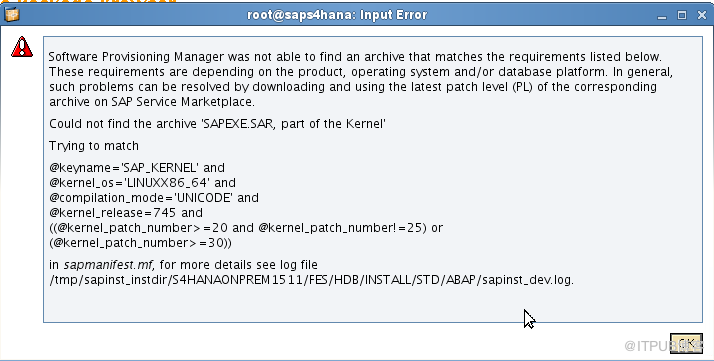Select the @kernel_release=745 line
714x361 pixels.
click(126, 213)
